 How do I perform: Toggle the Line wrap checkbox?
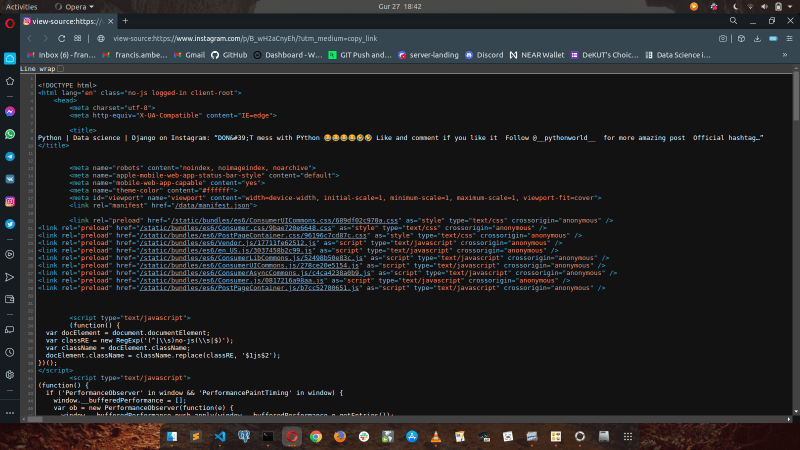tap(61, 68)
